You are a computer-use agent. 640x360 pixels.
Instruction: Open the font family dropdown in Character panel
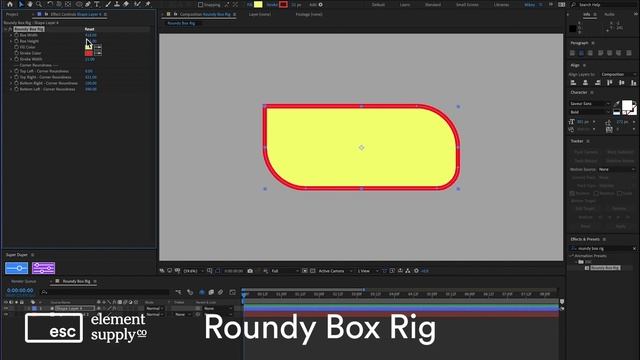(x=590, y=104)
